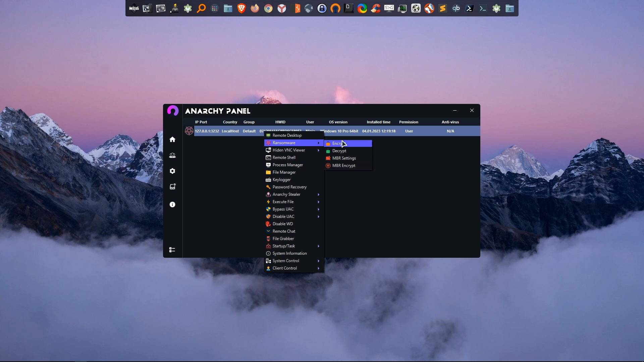Launch Brave browser from the top dock
Image resolution: width=644 pixels, height=362 pixels.
pos(241,8)
